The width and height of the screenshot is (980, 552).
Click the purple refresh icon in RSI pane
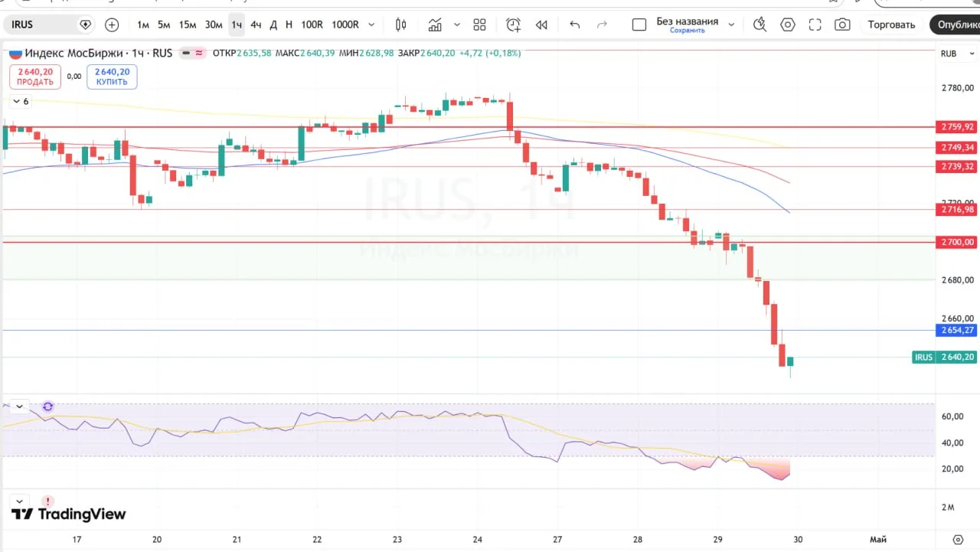coord(47,407)
